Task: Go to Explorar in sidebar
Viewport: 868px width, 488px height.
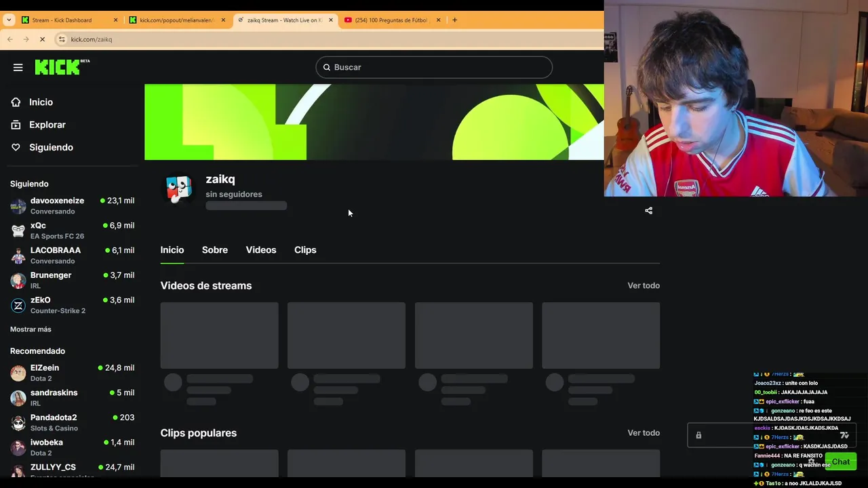Action: (47, 125)
